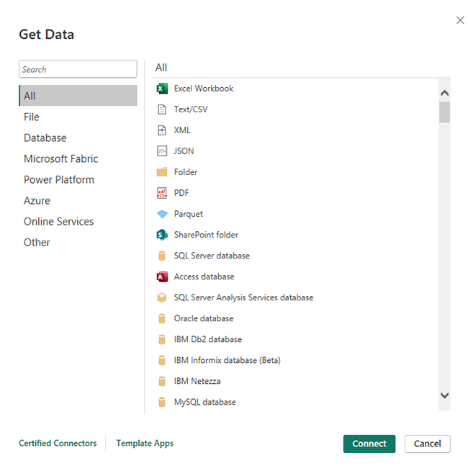Select Excel Workbook text label

[x=204, y=89]
